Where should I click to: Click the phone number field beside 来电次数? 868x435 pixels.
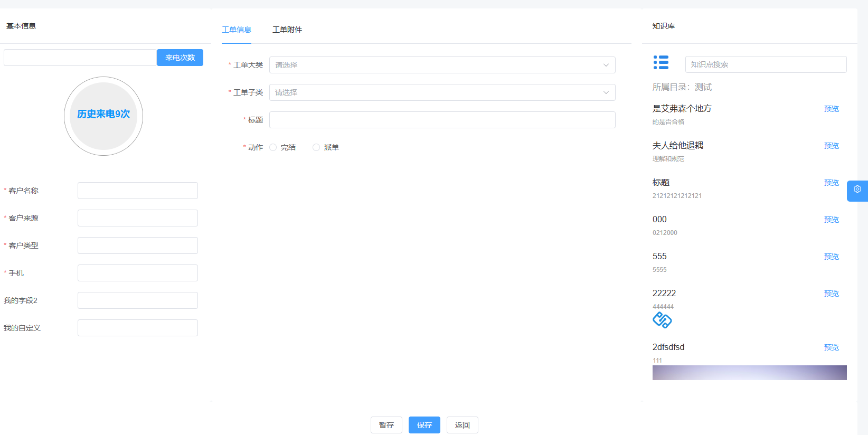(80, 58)
